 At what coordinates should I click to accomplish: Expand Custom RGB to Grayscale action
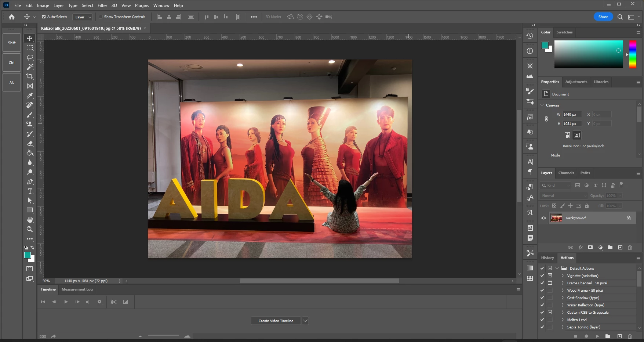[563, 312]
